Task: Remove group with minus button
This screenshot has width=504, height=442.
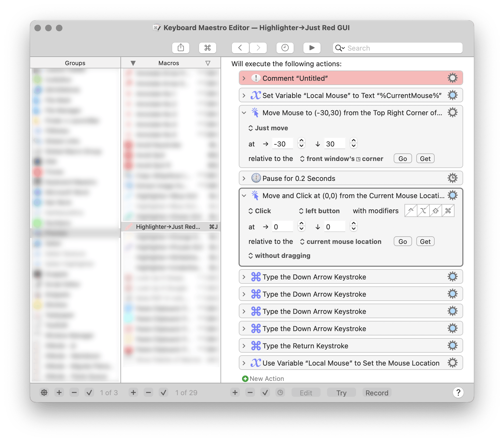Action: point(74,393)
